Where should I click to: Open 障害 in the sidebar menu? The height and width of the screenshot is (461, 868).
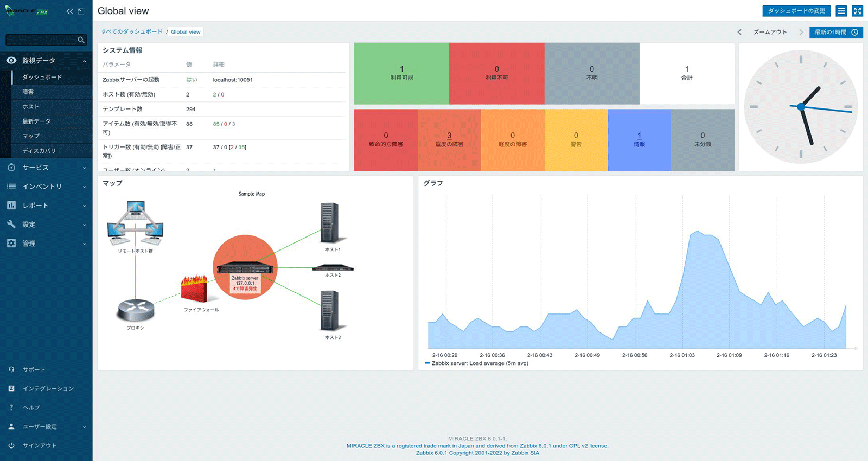pyautogui.click(x=28, y=92)
